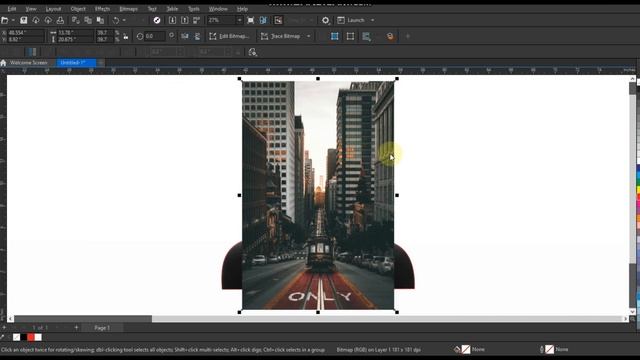This screenshot has height=360, width=640.
Task: Click the Paste icon
Action: (x=100, y=20)
